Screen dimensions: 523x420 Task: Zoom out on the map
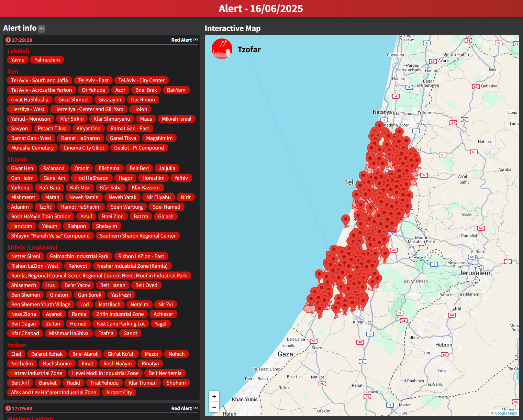(x=214, y=407)
